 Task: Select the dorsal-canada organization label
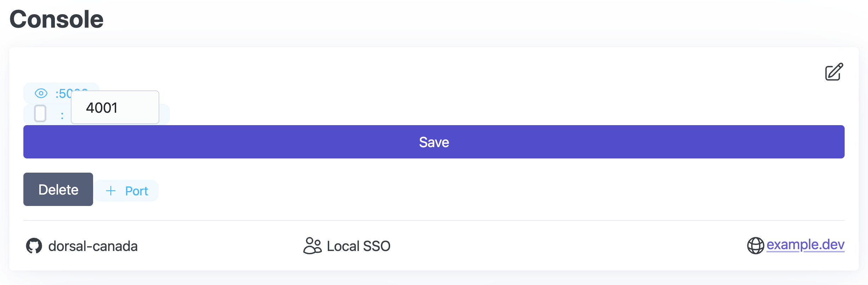tap(93, 246)
